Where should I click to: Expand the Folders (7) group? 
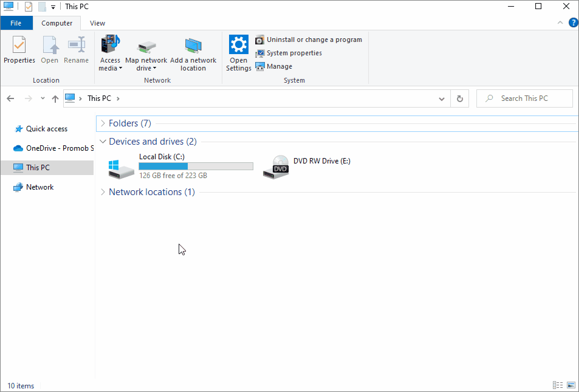click(103, 123)
